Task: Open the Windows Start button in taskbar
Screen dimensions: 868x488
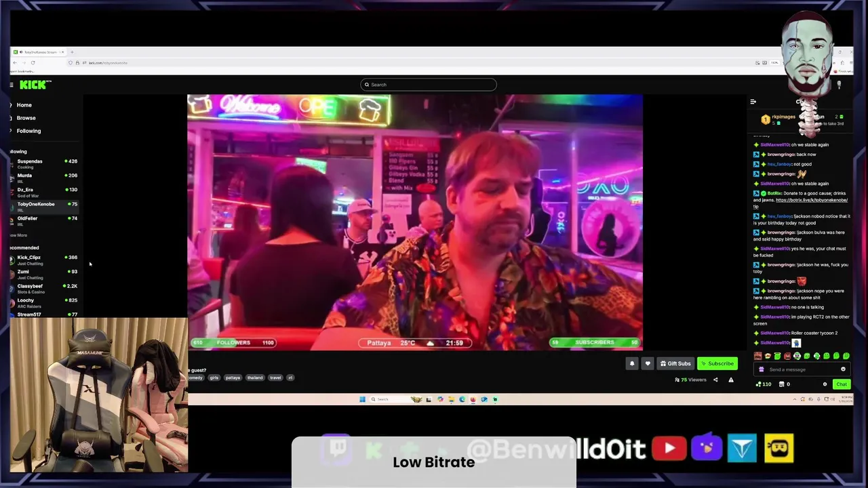Action: pos(362,399)
